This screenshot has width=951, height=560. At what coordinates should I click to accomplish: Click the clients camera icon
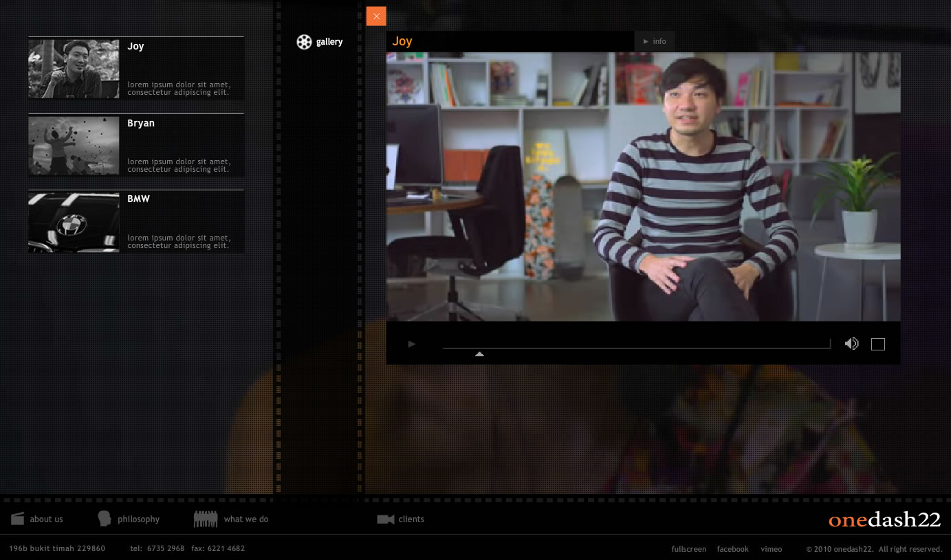pos(386,519)
